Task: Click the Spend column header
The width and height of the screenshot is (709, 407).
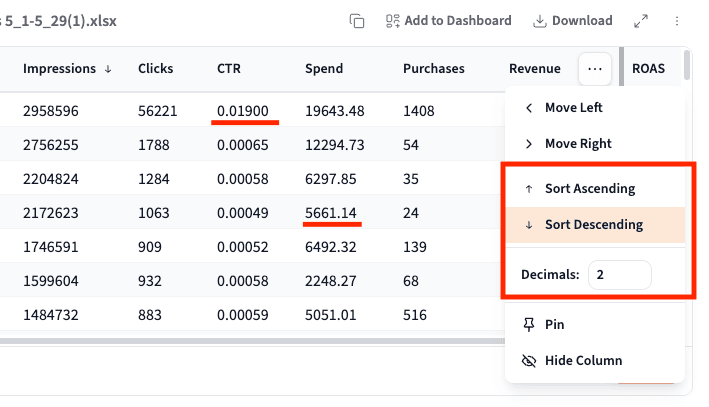Action: tap(324, 69)
